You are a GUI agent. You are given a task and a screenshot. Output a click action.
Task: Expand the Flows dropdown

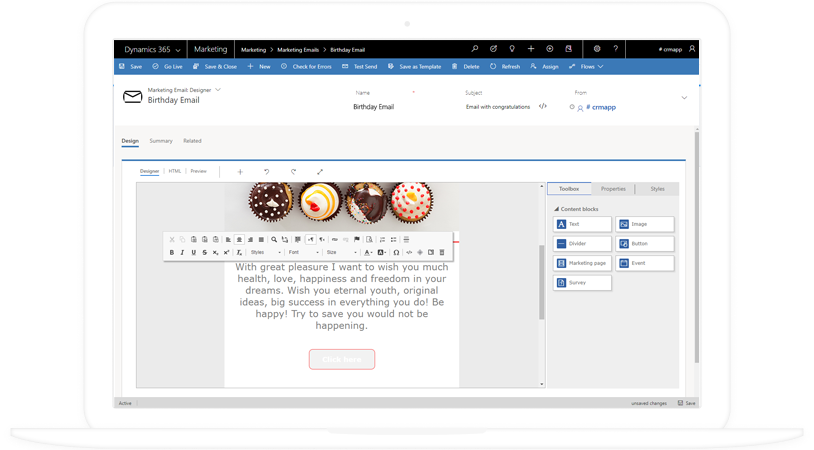tap(587, 66)
